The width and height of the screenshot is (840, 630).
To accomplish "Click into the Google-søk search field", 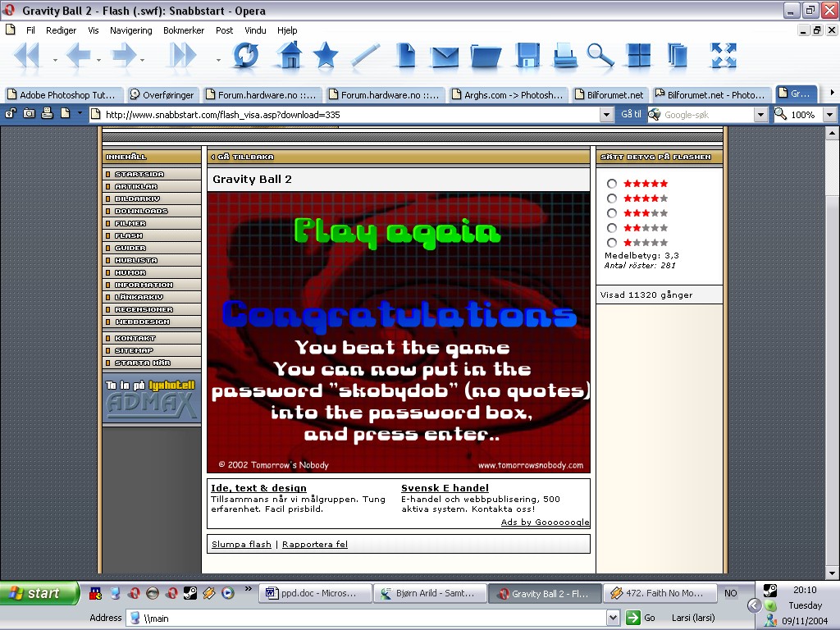I will click(707, 115).
